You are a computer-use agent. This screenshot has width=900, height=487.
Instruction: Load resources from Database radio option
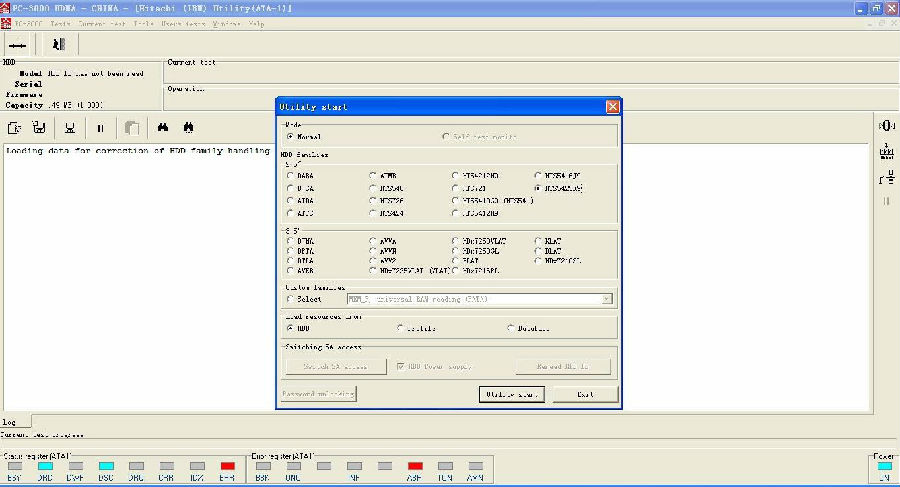click(x=510, y=328)
